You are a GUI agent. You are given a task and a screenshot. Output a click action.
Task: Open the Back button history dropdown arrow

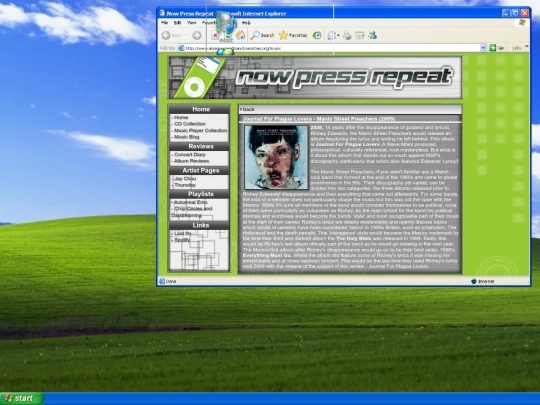pos(186,35)
